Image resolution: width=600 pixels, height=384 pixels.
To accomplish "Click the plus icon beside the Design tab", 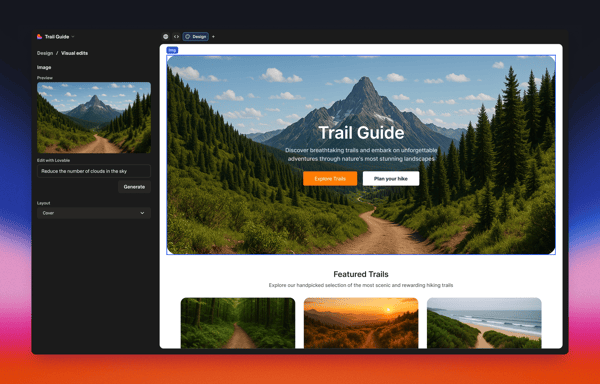I will pos(214,37).
